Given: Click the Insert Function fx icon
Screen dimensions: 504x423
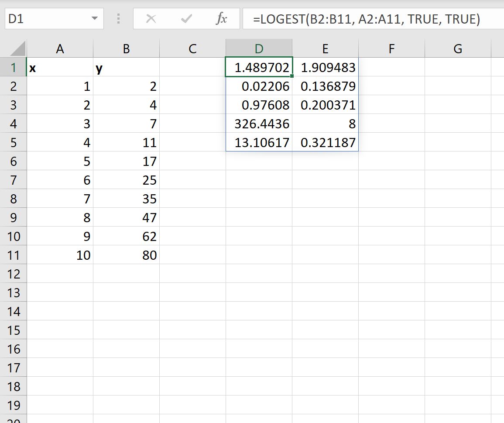Looking at the screenshot, I should tap(222, 18).
